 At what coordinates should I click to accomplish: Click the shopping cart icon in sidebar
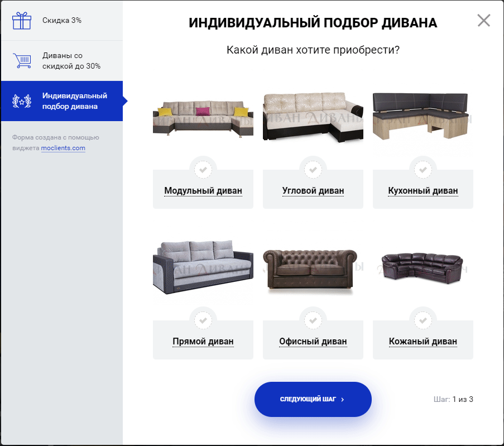tap(22, 61)
